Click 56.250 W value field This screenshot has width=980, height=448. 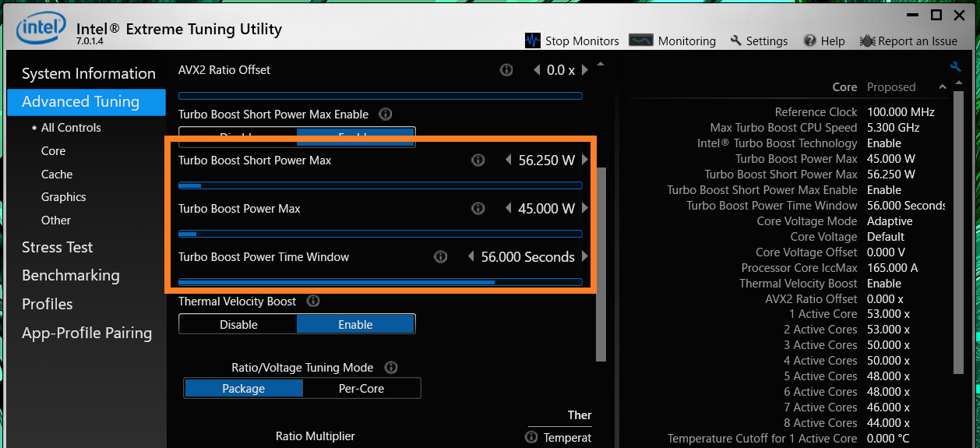(547, 161)
